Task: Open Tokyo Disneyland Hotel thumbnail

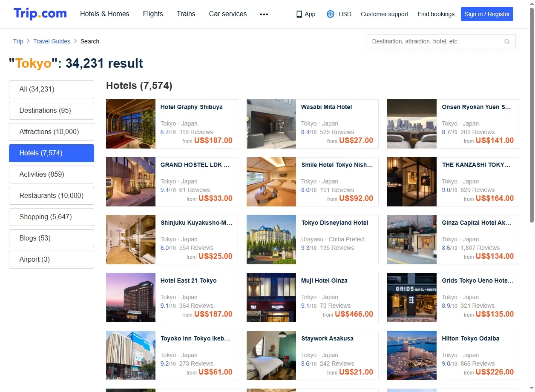Action: pyautogui.click(x=271, y=240)
